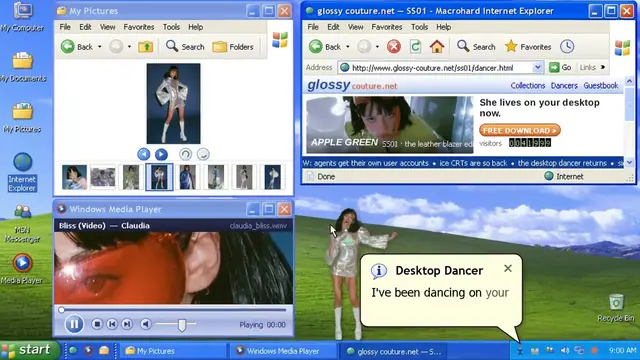Screen dimensions: 640x360
Task: Open the Guestbook link on glossy couture
Action: point(601,85)
